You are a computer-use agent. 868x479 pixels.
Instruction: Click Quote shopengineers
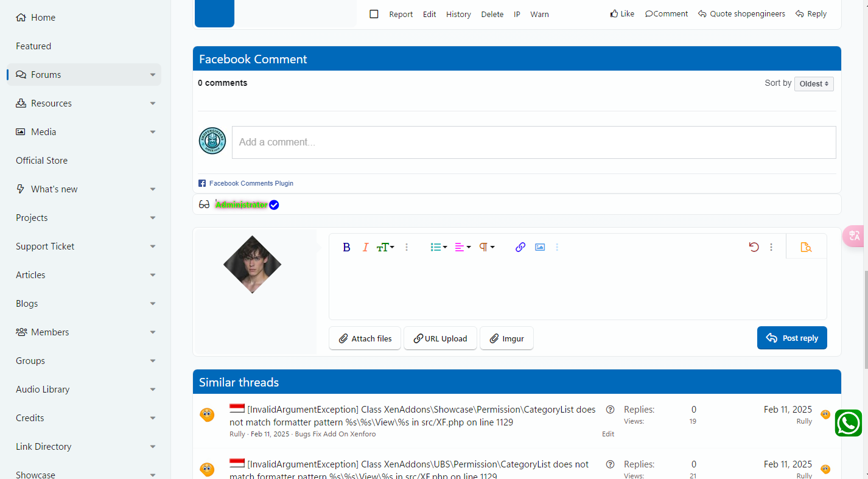coord(741,13)
